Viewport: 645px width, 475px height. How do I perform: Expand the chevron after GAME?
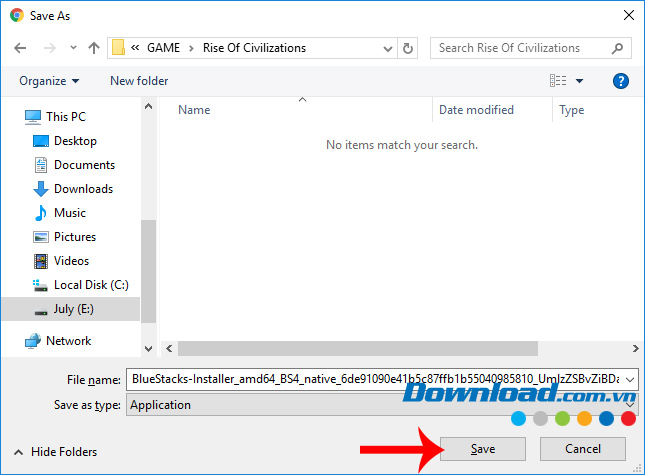[x=191, y=48]
